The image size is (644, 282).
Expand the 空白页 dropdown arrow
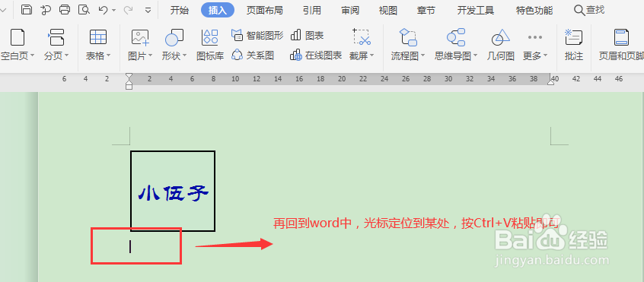(33, 55)
